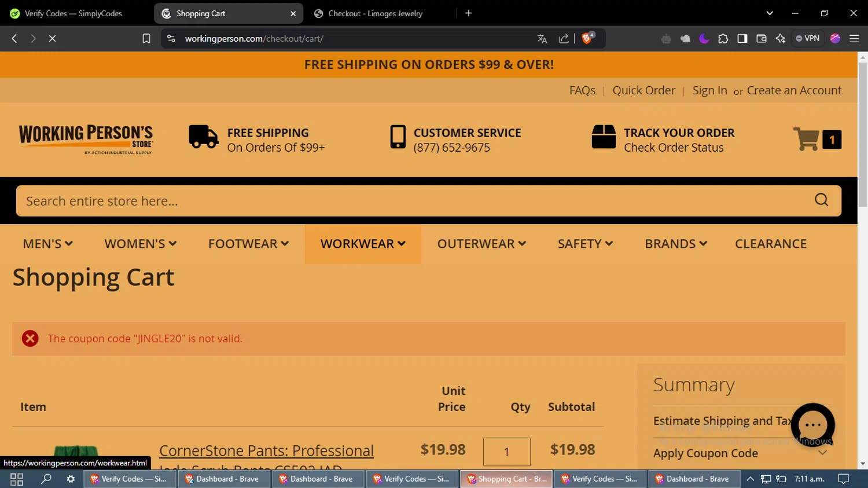Click the cart item count badge
The image size is (868, 488).
[832, 140]
